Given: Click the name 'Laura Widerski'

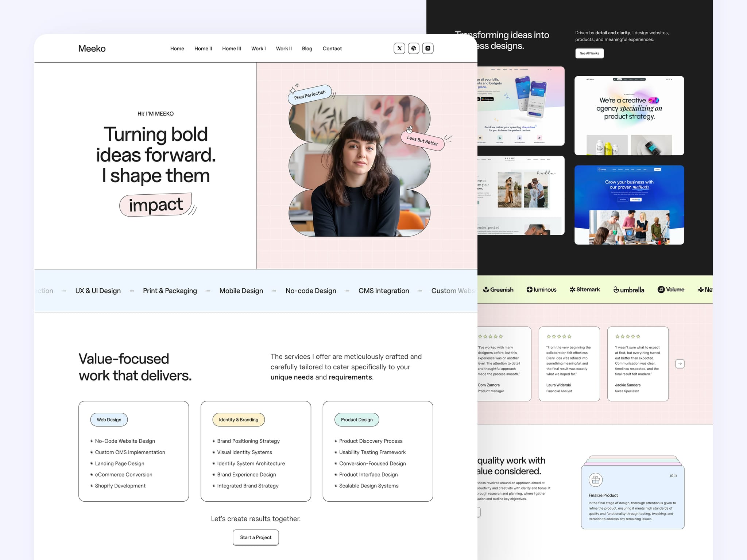Looking at the screenshot, I should (x=558, y=385).
